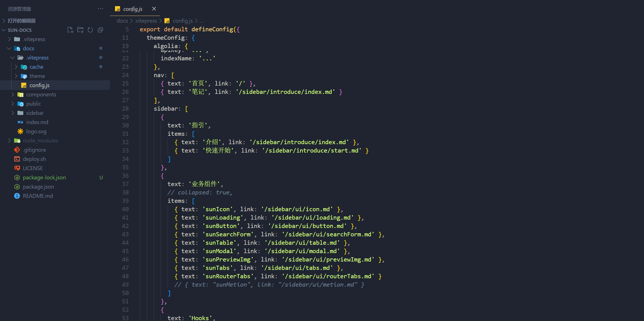Open the explorer more actions ellipsis

100,9
